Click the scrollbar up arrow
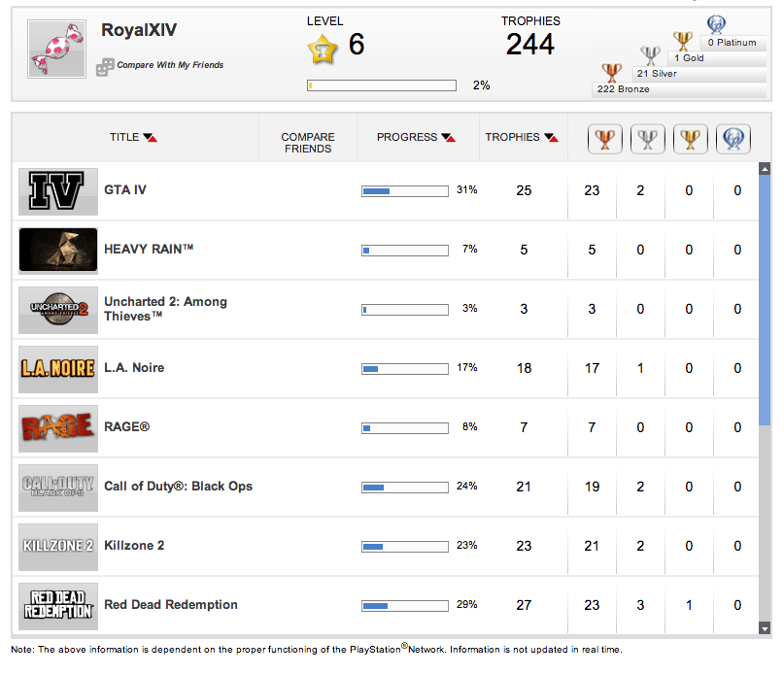Viewport: 784px width, 674px height. 765,169
